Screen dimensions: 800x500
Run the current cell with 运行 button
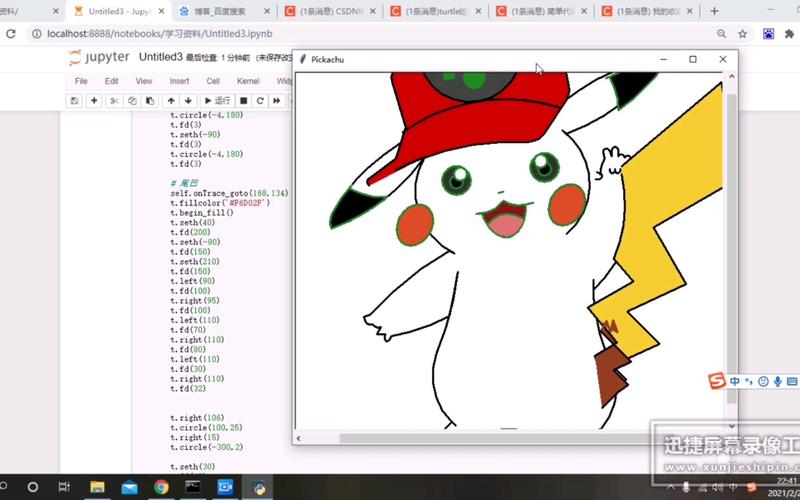click(217, 101)
